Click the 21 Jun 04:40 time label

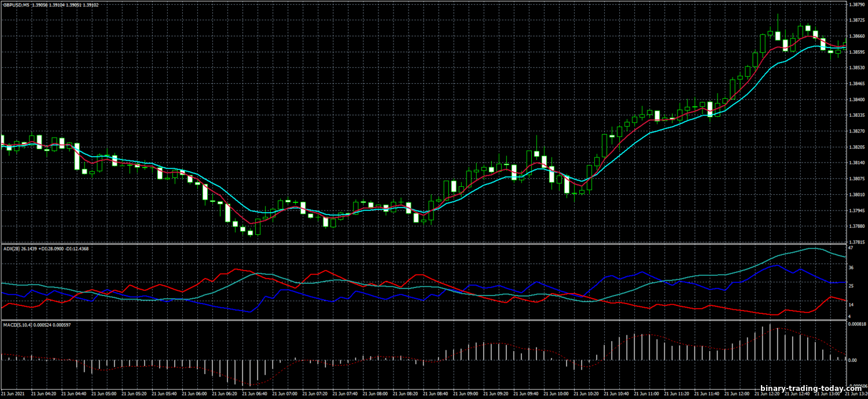(73, 393)
